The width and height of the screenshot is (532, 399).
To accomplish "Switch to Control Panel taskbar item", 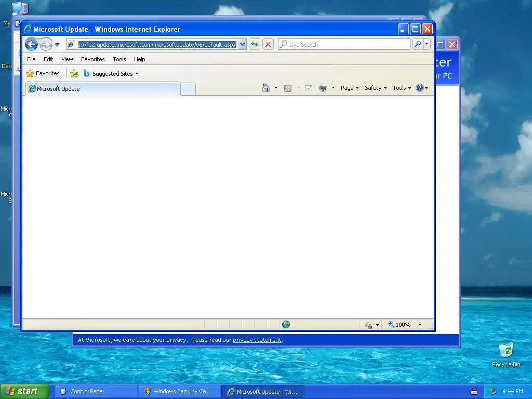I will pyautogui.click(x=96, y=391).
